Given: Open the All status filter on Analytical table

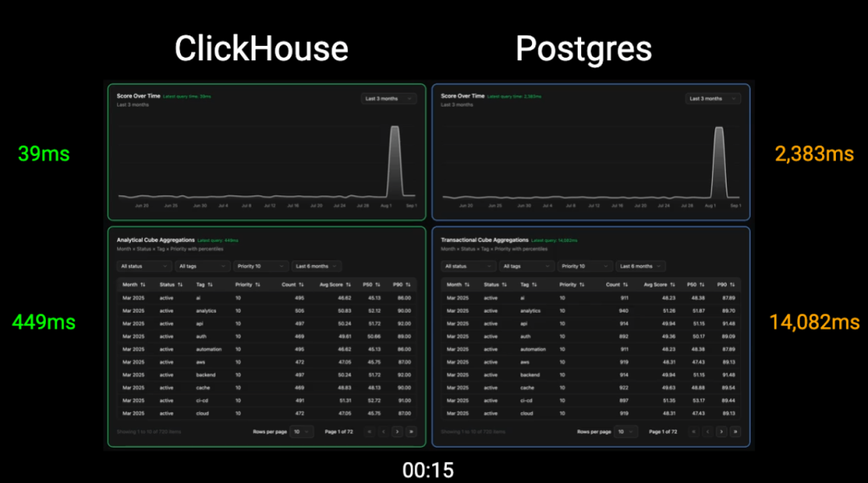Looking at the screenshot, I should pos(143,266).
